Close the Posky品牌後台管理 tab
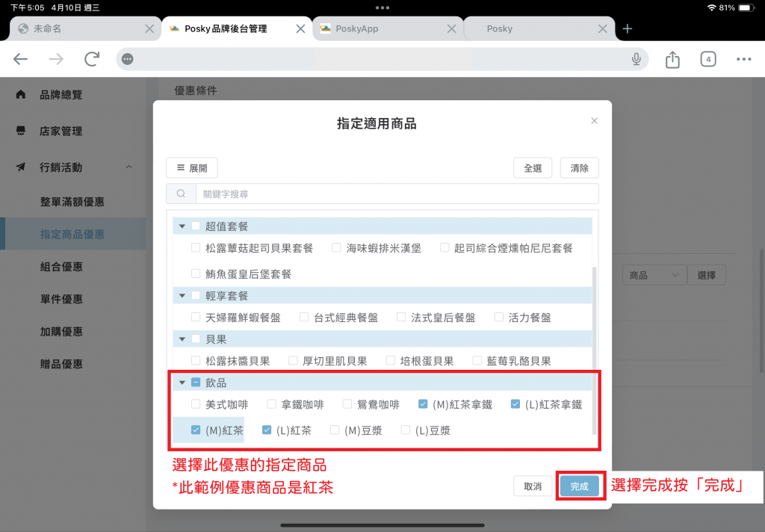This screenshot has width=765, height=532. pyautogui.click(x=300, y=29)
